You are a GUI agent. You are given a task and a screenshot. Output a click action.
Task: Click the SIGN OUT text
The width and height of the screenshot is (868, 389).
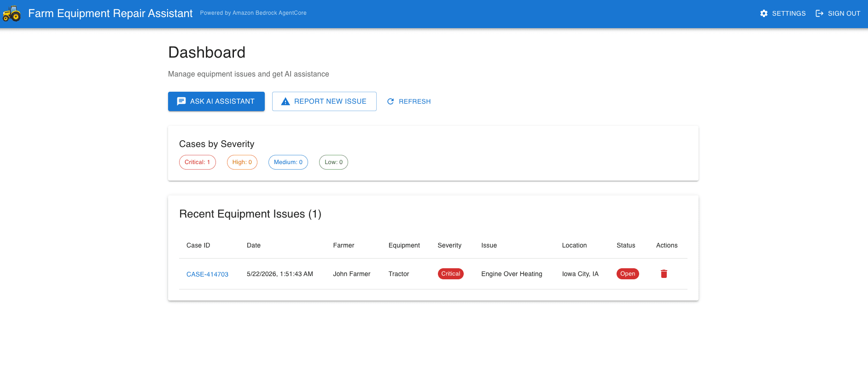[844, 13]
